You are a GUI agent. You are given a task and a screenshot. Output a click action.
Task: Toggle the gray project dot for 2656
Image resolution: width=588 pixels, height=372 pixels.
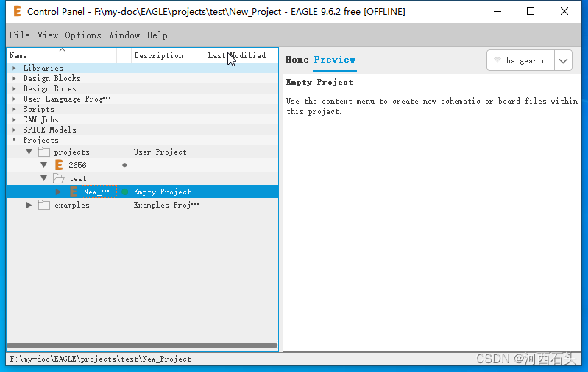[124, 165]
